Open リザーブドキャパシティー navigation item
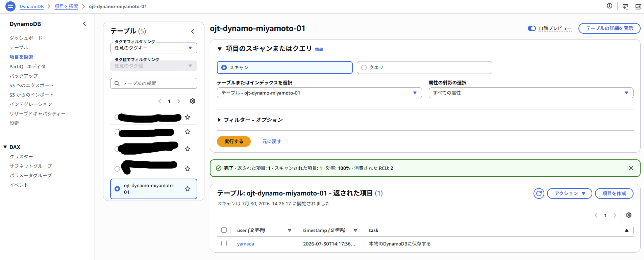Screen dimensions: 644x260 coord(38,114)
